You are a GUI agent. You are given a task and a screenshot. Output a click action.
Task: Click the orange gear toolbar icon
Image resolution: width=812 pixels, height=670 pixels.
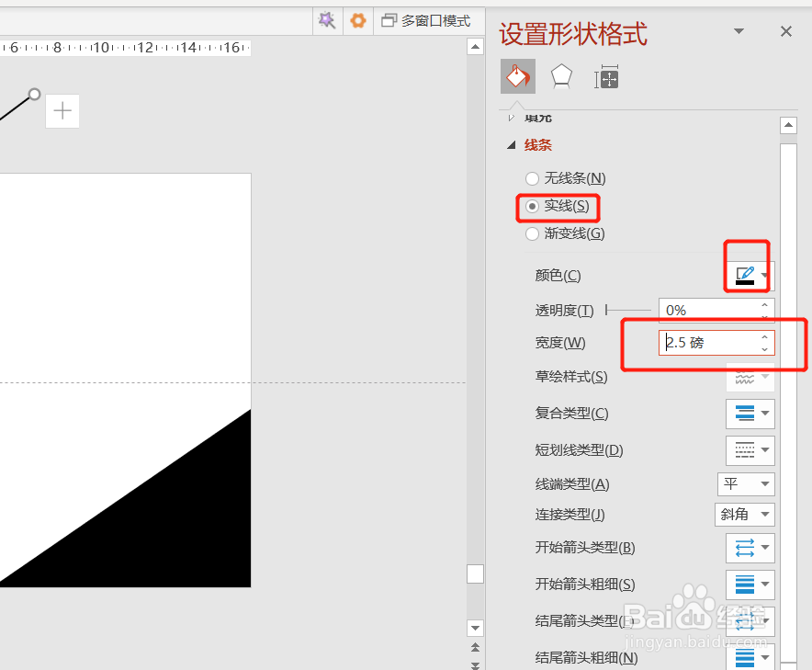tap(358, 21)
